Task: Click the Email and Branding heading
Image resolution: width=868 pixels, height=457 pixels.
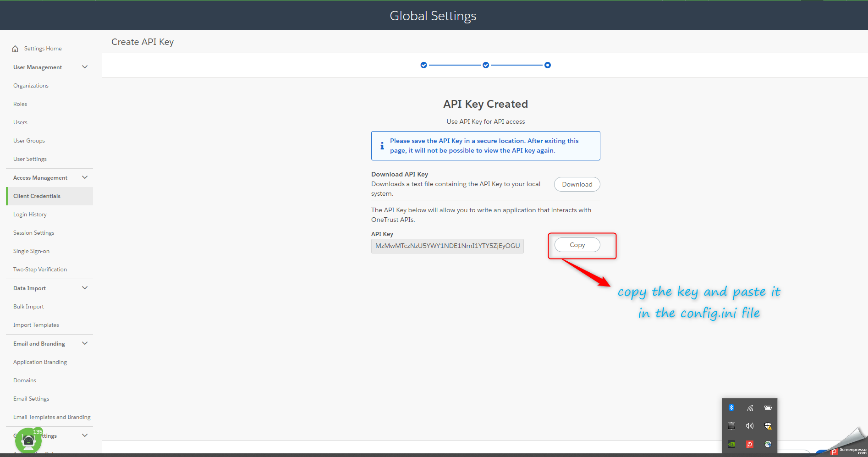Action: tap(39, 344)
